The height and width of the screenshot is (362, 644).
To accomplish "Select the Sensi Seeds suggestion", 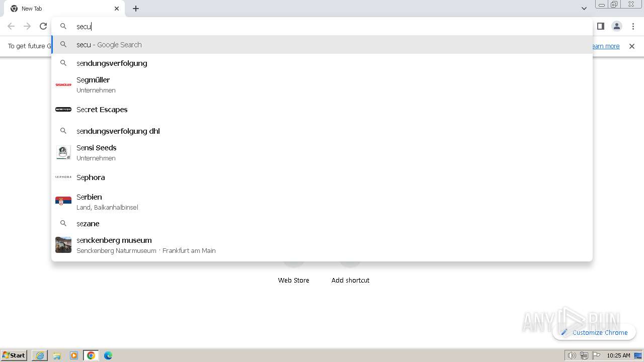I will click(322, 153).
